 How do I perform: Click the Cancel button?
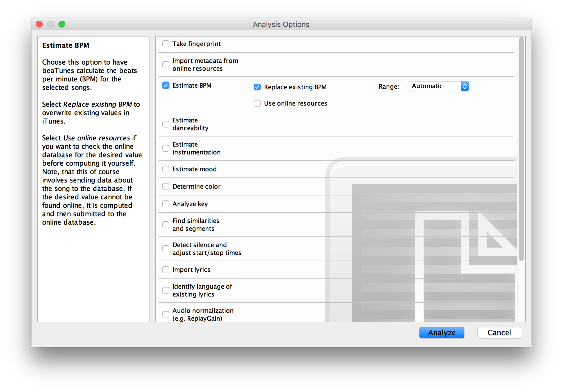click(x=500, y=333)
